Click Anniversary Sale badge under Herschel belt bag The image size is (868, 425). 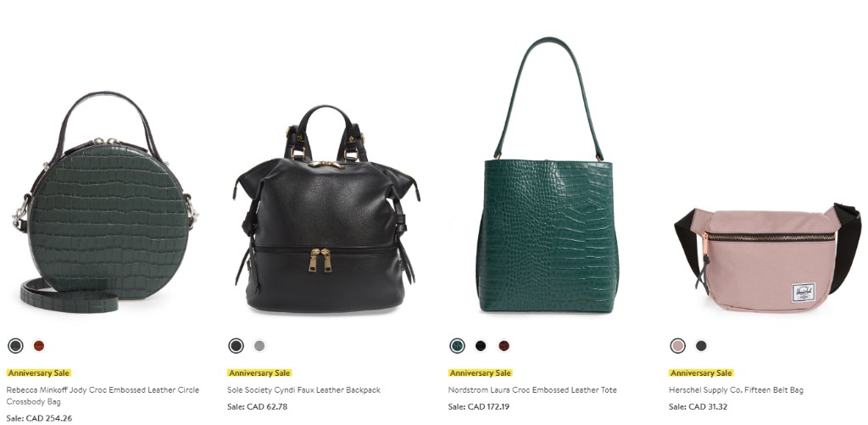[701, 373]
